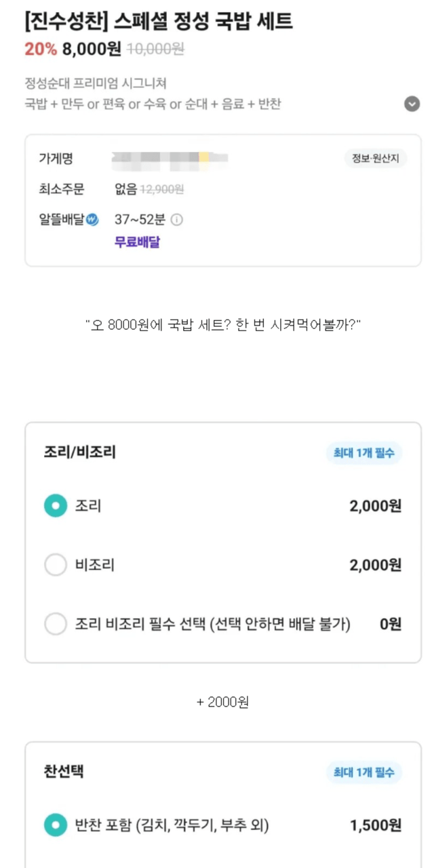Screen dimensions: 434x868
Task: Click the red 20% discount label
Action: click(41, 49)
